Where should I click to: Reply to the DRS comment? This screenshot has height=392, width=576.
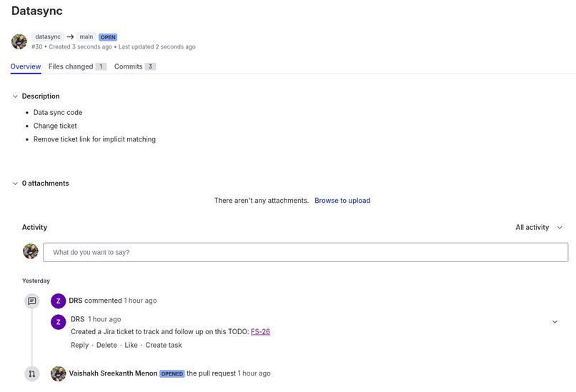tap(80, 345)
